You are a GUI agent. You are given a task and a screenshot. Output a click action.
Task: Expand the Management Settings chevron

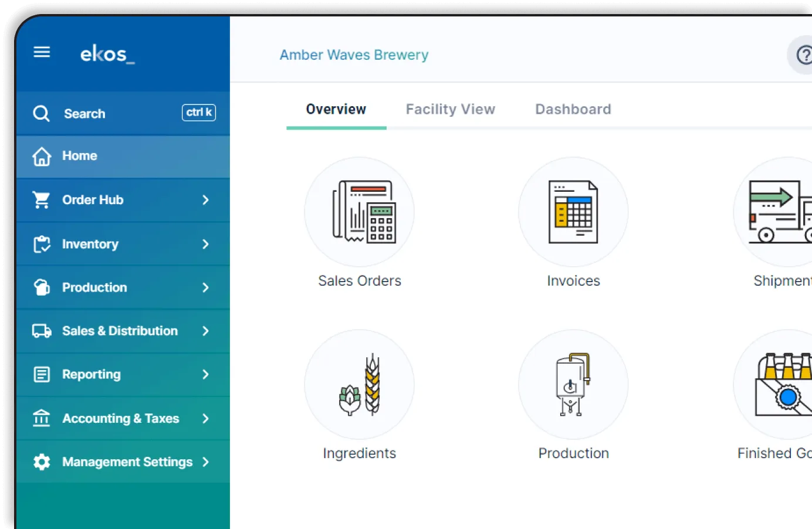205,462
